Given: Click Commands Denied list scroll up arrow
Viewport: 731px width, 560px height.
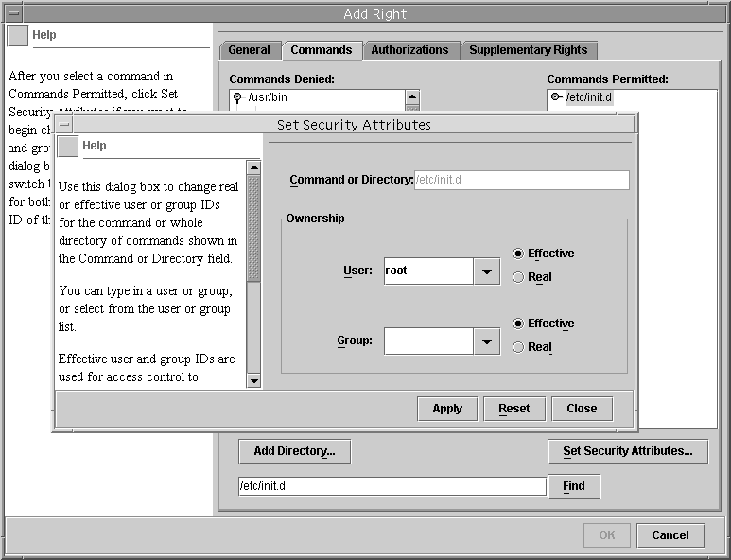Looking at the screenshot, I should [x=412, y=96].
